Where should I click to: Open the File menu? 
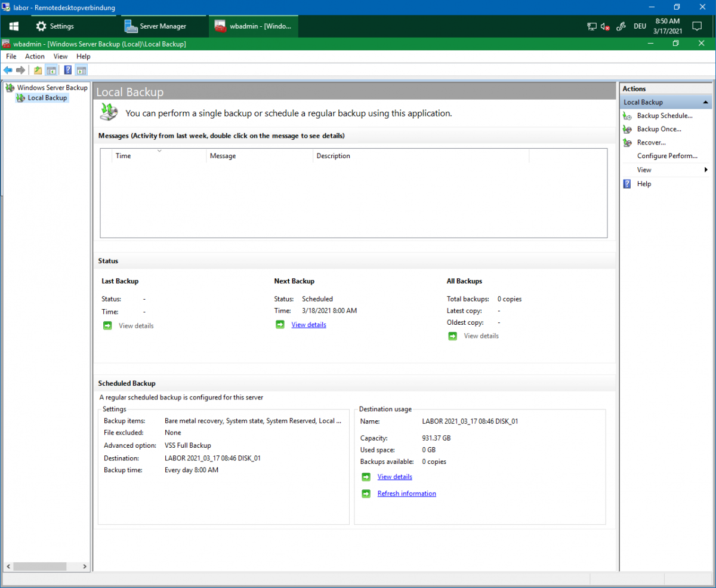(11, 56)
